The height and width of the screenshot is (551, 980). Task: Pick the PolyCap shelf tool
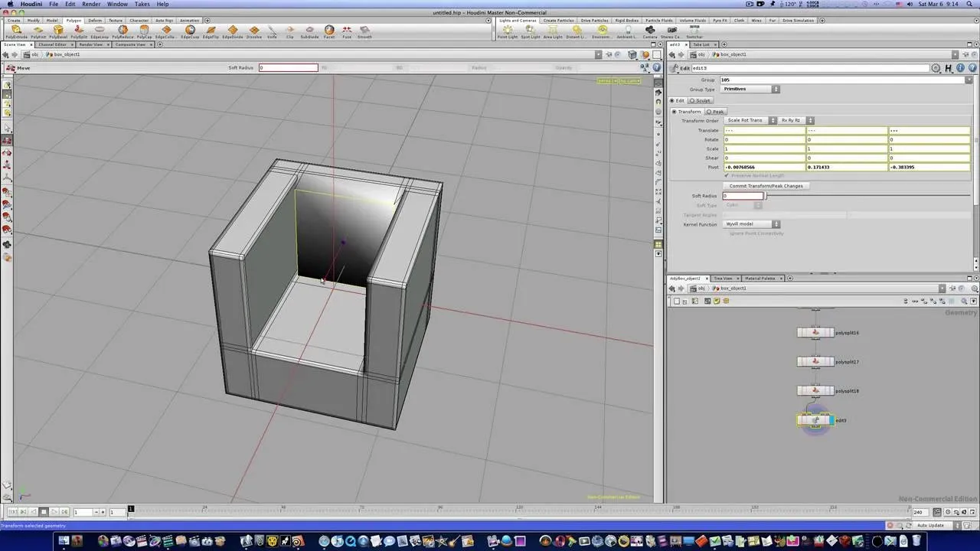[x=144, y=31]
